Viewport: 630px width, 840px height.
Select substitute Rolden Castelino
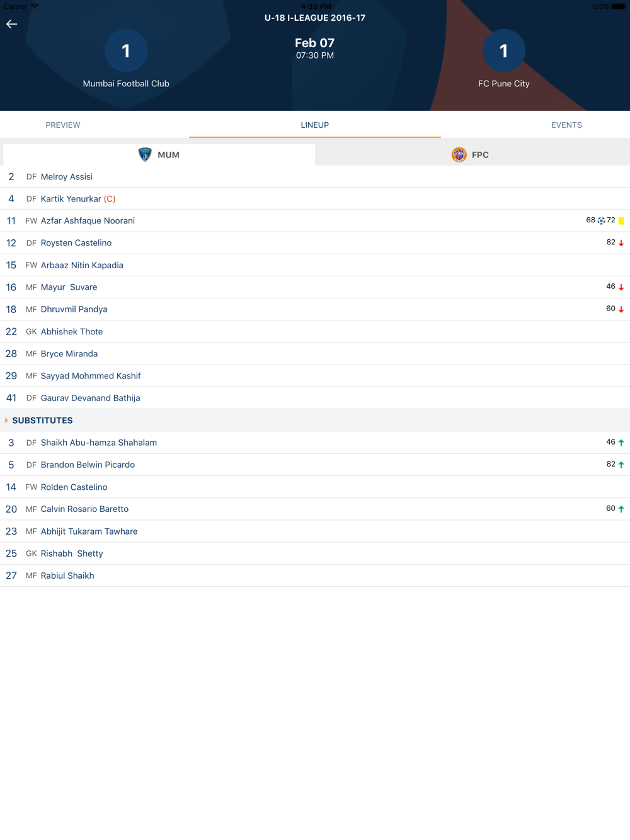[315, 487]
